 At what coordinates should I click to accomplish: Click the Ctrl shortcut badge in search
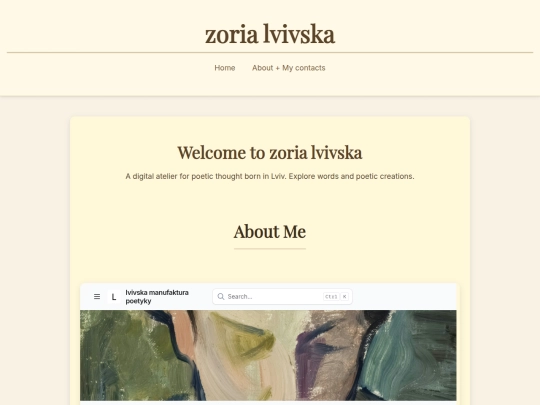point(331,297)
